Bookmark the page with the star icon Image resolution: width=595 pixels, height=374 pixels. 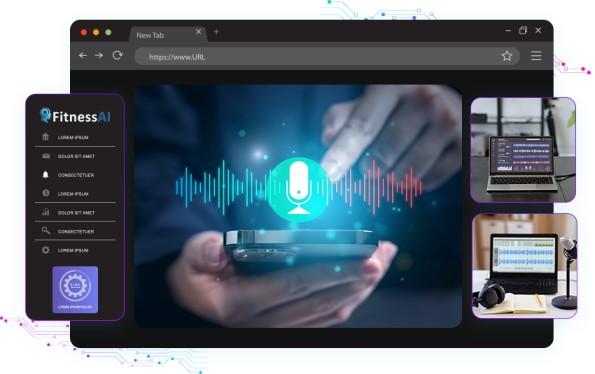(507, 56)
